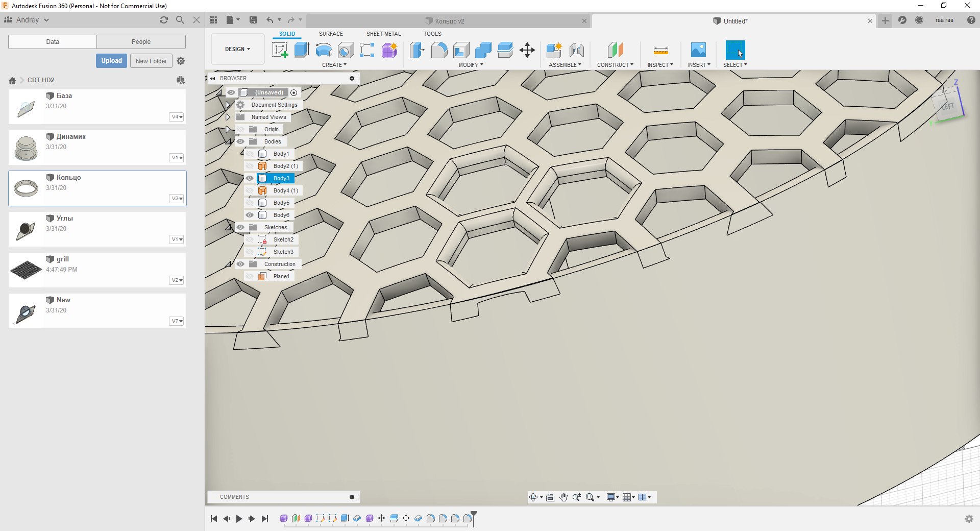Viewport: 980px width, 531px height.
Task: Hide Body3 using its eye icon
Action: [x=250, y=178]
